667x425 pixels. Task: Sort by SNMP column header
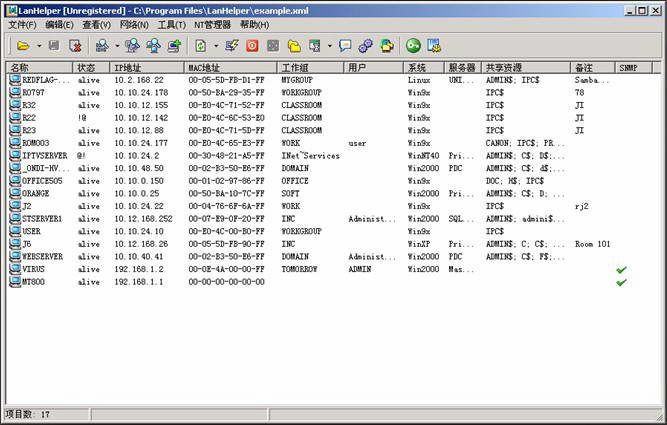coord(633,68)
